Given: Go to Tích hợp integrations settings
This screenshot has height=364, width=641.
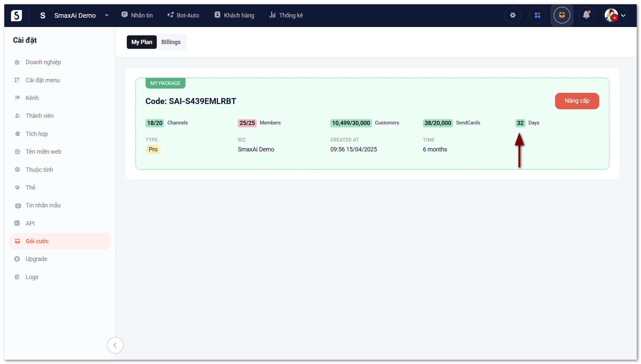Looking at the screenshot, I should [37, 134].
